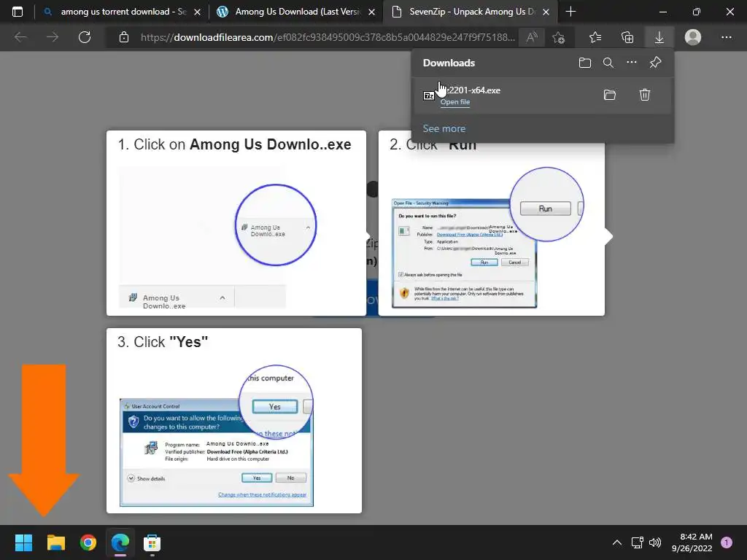
Task: Close the SevenZip Unpack tab
Action: click(546, 12)
